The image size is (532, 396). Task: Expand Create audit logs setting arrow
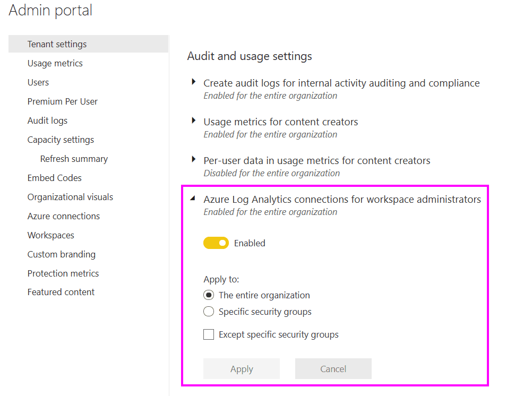point(193,81)
